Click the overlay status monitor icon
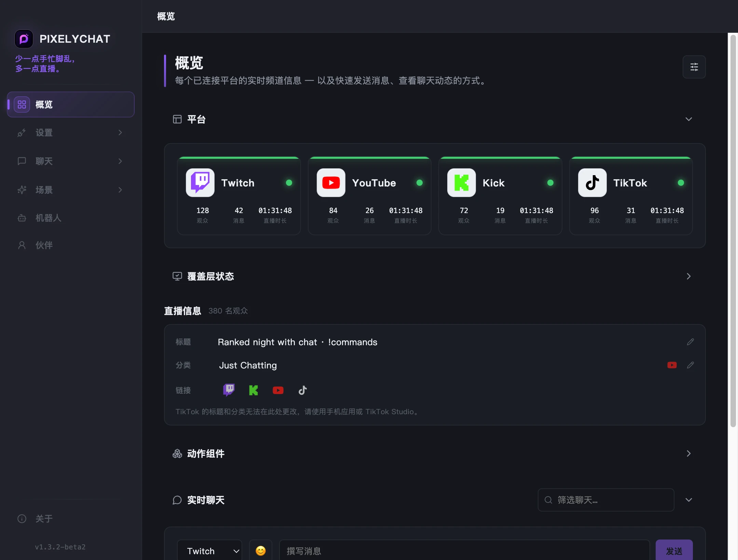The width and height of the screenshot is (738, 560). point(177,276)
